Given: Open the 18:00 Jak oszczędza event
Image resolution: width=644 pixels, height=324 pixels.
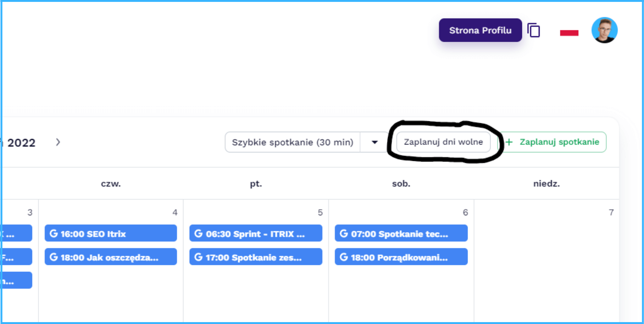Looking at the screenshot, I should click(111, 257).
